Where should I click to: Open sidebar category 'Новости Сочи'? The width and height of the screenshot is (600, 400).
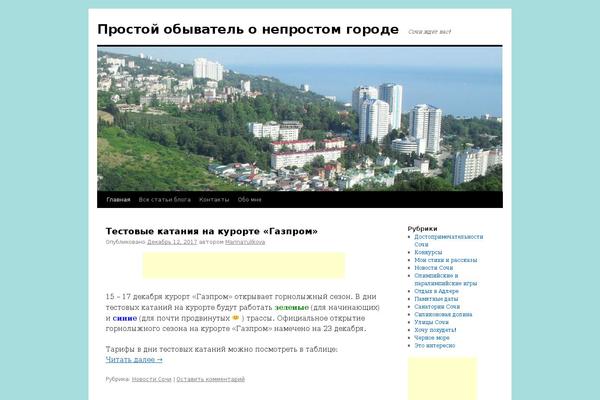click(x=434, y=268)
